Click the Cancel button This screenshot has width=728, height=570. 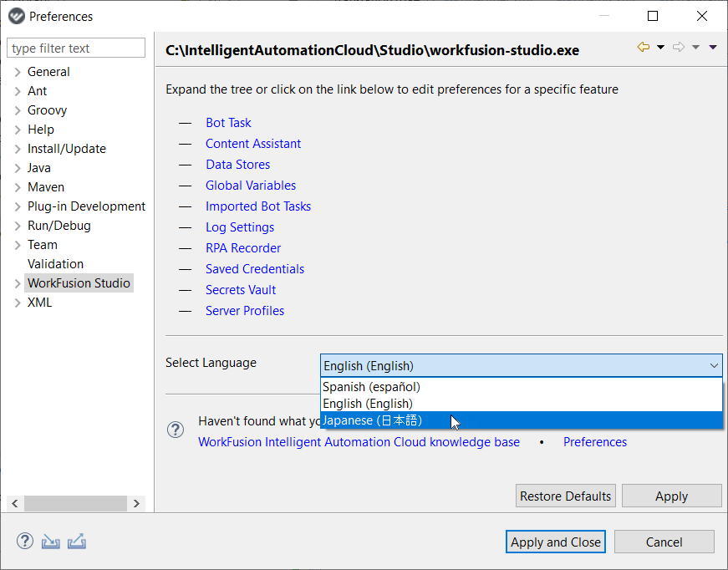(x=664, y=542)
